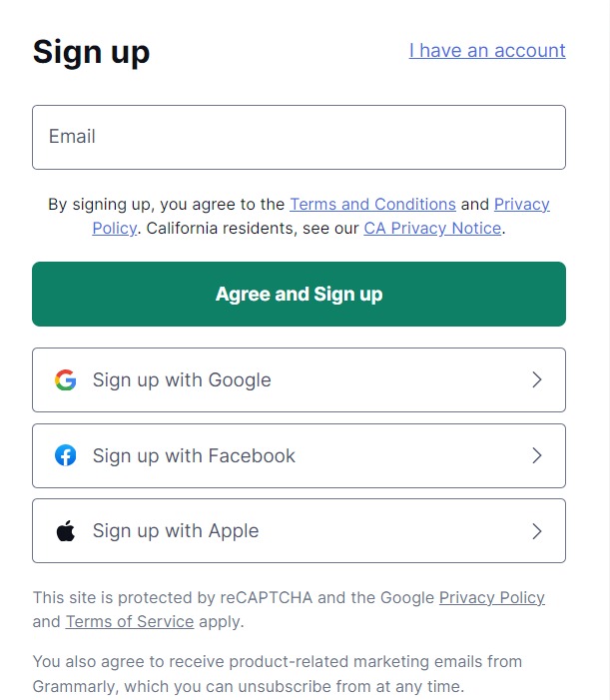Click the Google logo icon
The width and height of the screenshot is (610, 700).
coord(66,379)
